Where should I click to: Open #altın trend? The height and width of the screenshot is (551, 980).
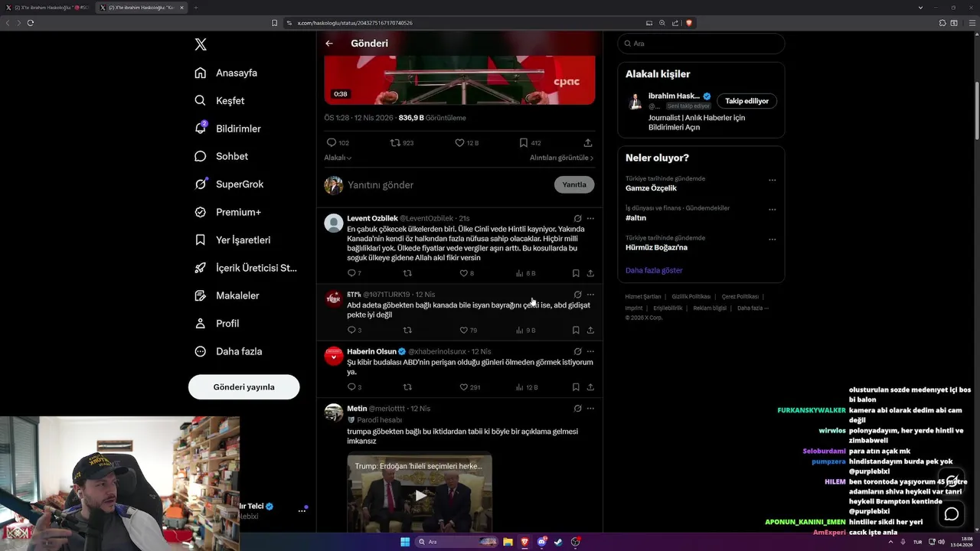coord(635,218)
